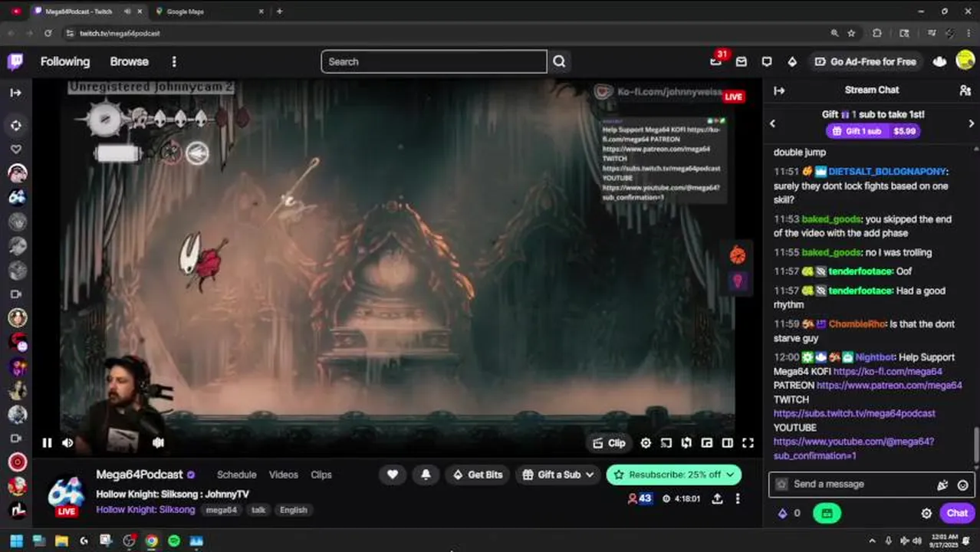Viewport: 980px width, 552px height.
Task: Click the mega64 tag
Action: coord(221,510)
